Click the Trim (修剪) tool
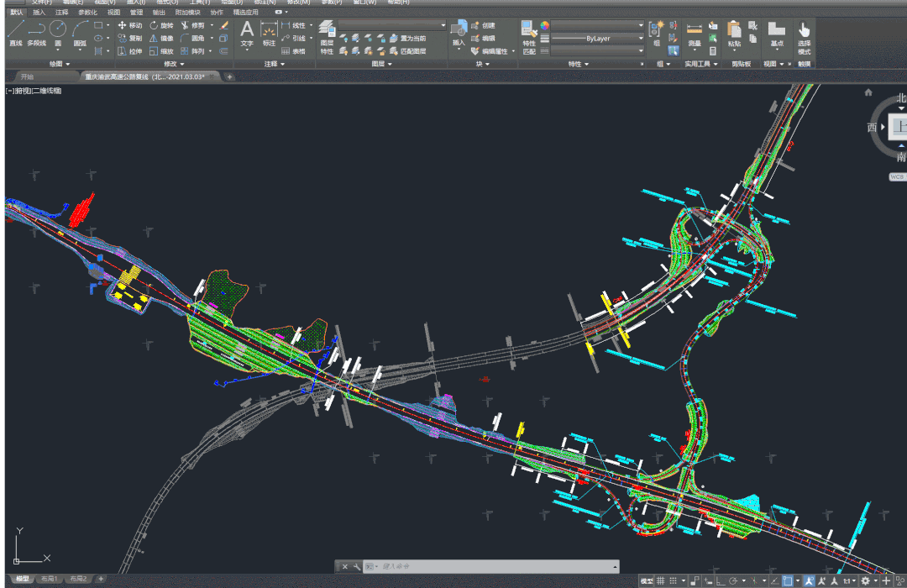Screen dimensions: 907x588 coord(192,25)
